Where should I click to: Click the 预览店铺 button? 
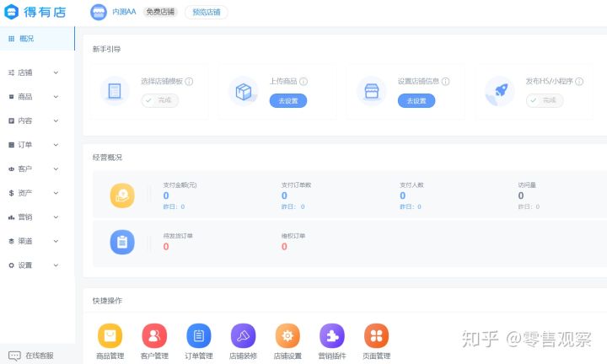207,13
